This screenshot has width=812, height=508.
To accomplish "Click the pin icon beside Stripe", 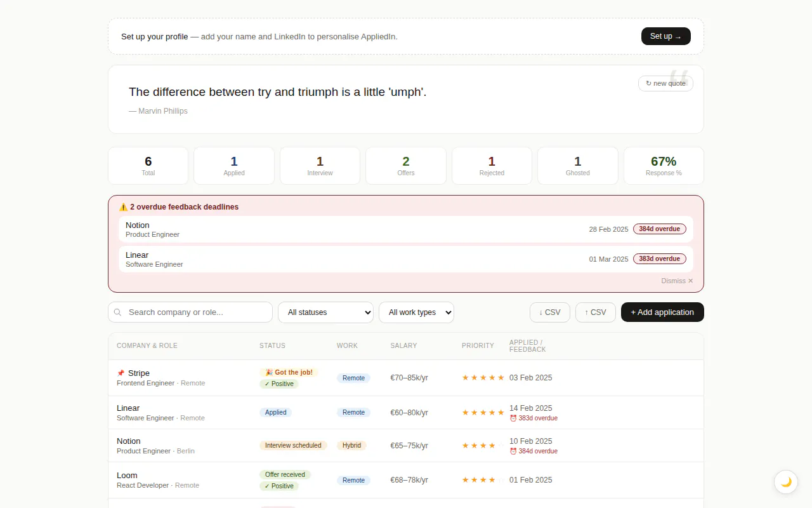I will pos(121,373).
